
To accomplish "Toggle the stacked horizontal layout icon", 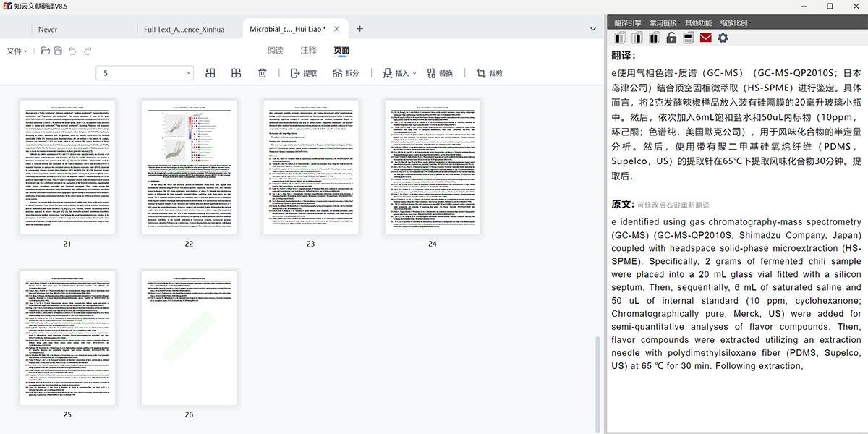I will pyautogui.click(x=688, y=38).
